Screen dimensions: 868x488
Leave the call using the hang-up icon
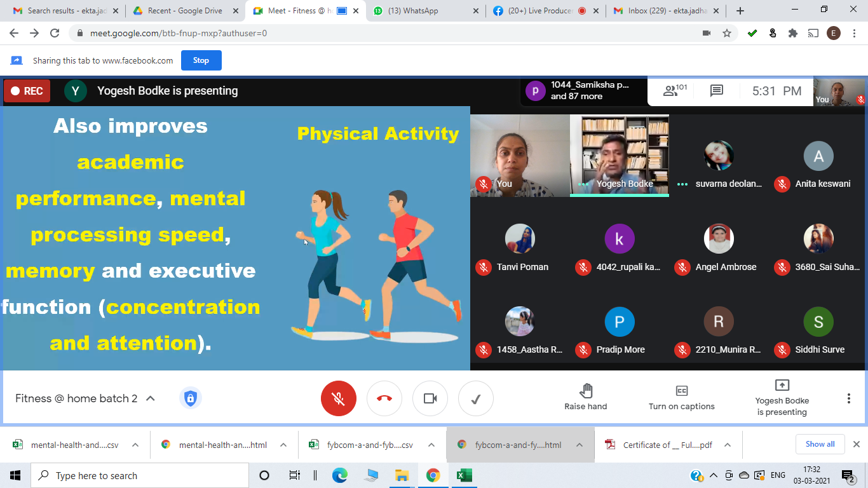[384, 398]
